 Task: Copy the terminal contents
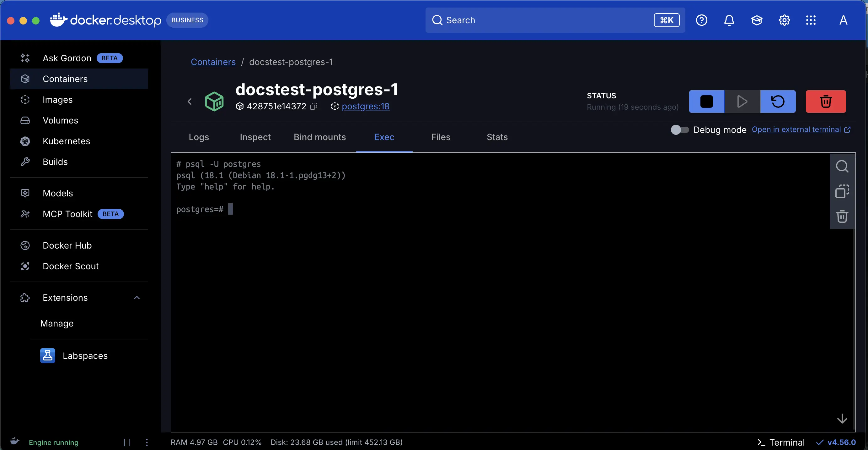(x=842, y=191)
